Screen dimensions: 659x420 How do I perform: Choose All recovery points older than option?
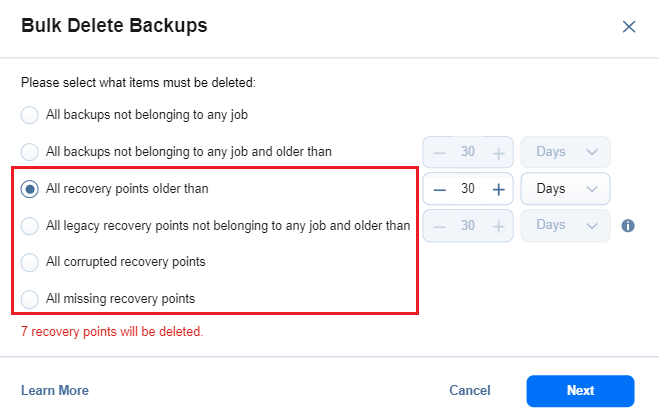[30, 188]
